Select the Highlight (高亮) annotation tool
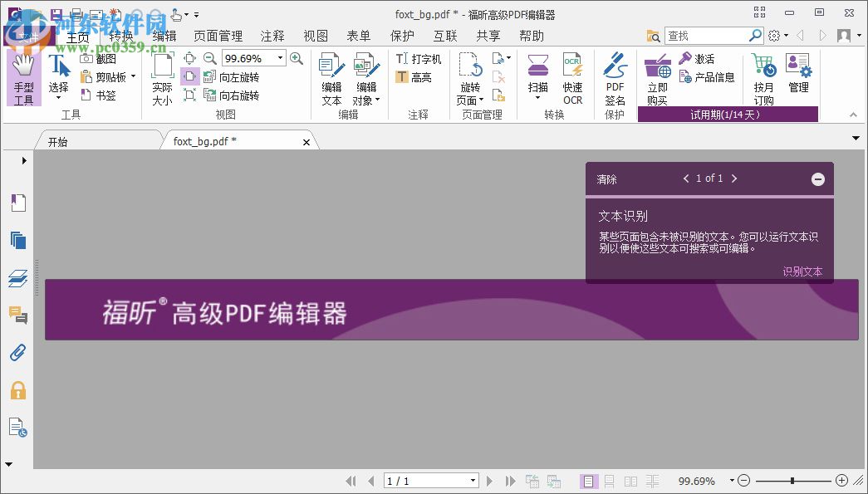This screenshot has height=494, width=868. 419,76
